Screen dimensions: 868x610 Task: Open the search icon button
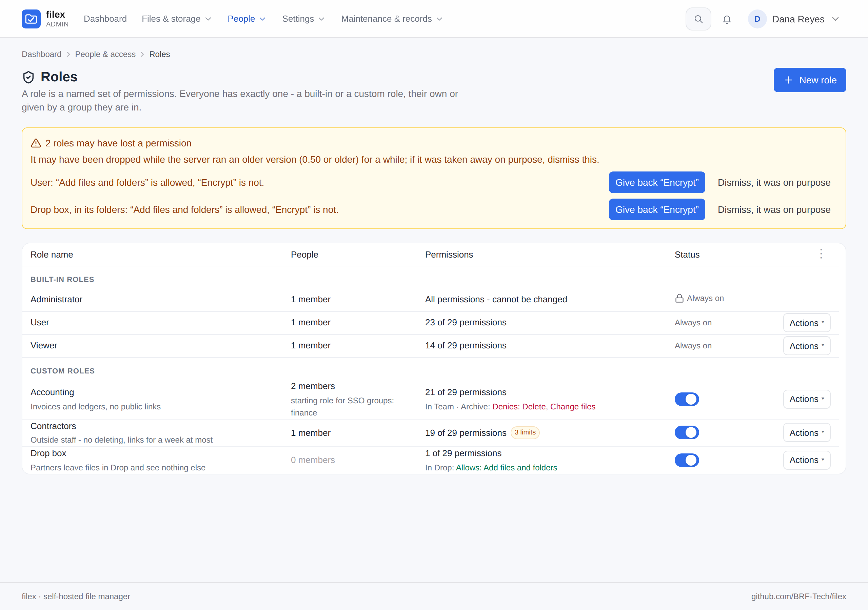point(698,19)
